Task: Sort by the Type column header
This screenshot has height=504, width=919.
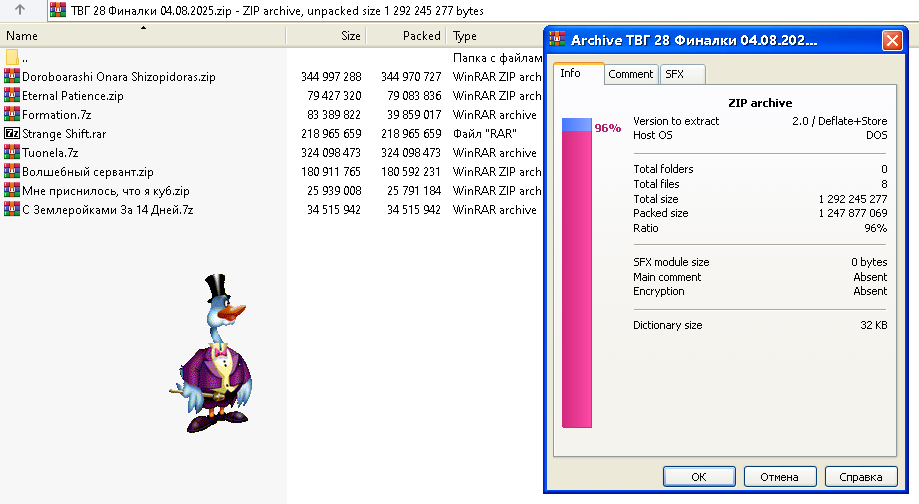Action: [x=495, y=36]
